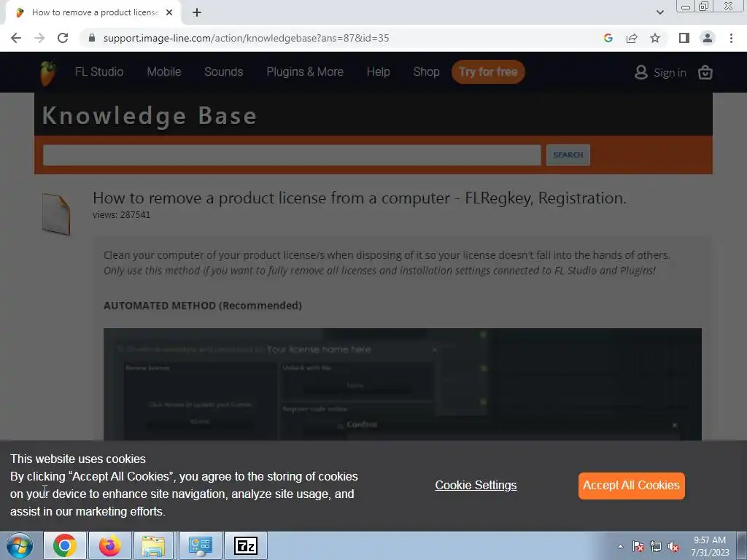
Task: Click the browser back arrow
Action: (16, 38)
